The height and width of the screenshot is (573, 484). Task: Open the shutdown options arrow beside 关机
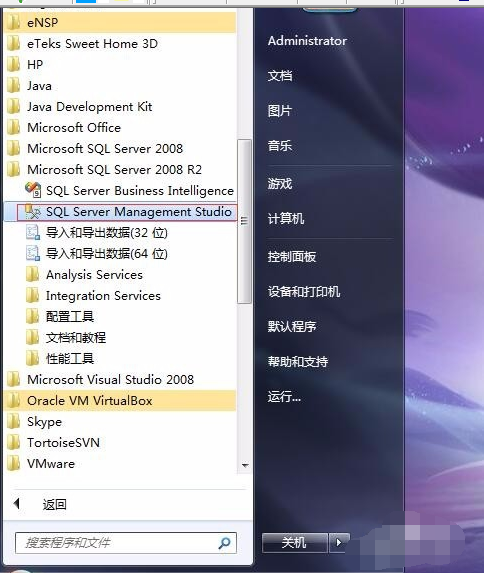pyautogui.click(x=339, y=542)
